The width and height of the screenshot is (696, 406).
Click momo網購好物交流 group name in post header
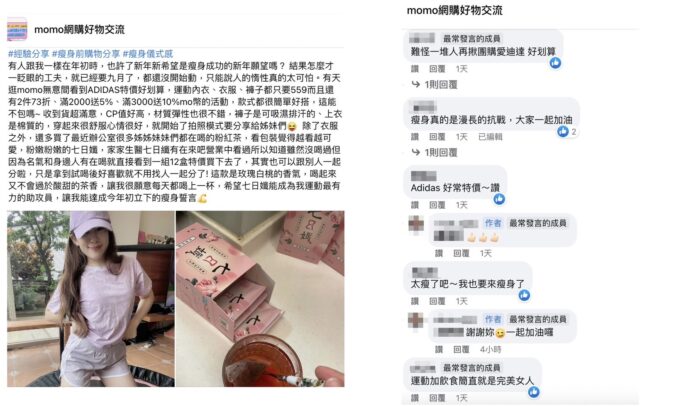[79, 30]
